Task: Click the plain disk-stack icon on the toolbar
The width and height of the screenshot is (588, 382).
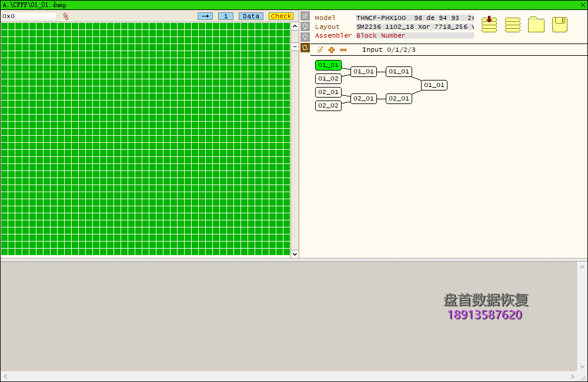Action: [x=512, y=25]
